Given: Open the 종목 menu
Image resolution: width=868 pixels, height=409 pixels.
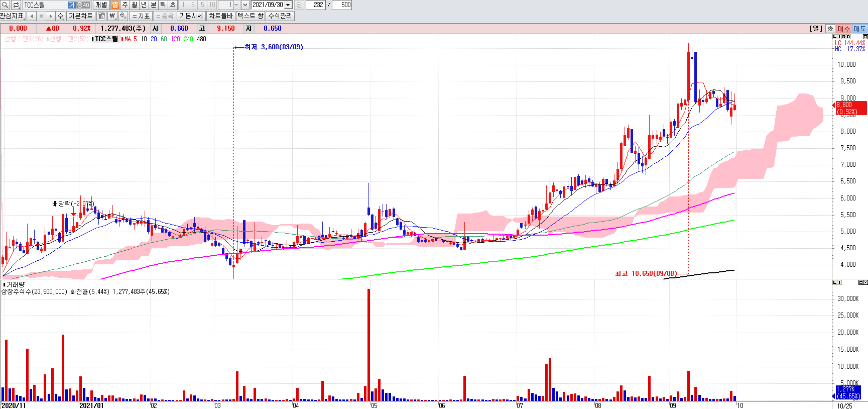Looking at the screenshot, I should click(165, 16).
